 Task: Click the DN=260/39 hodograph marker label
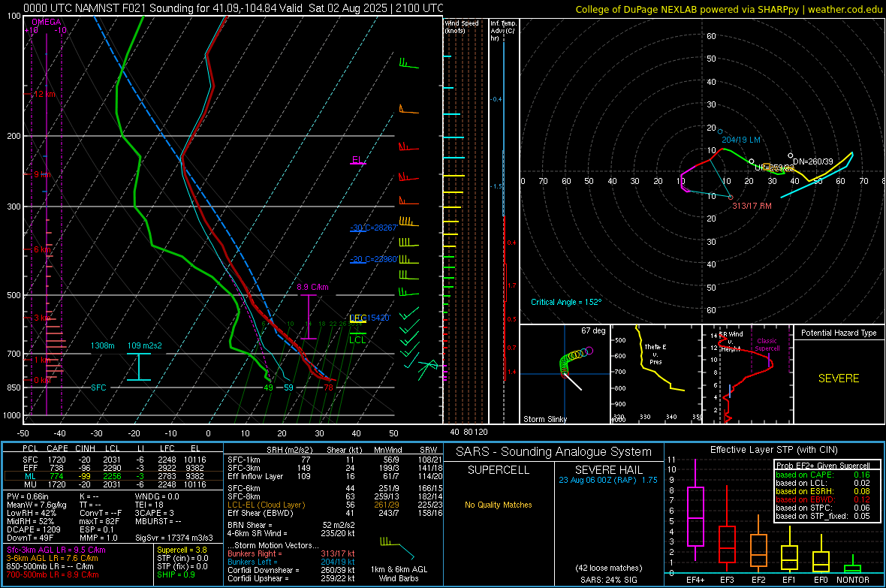[x=812, y=161]
